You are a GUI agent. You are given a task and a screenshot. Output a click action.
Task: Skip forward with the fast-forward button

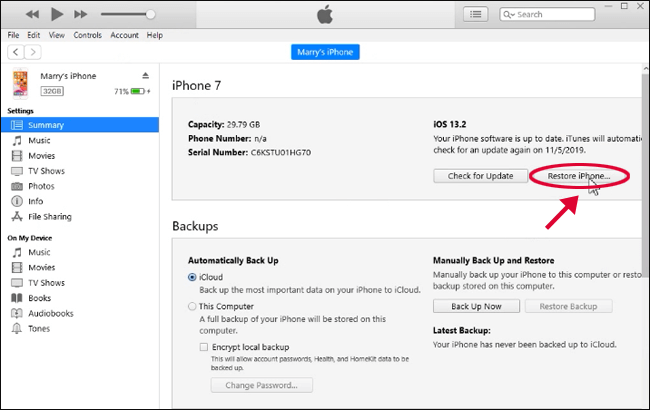tap(80, 15)
